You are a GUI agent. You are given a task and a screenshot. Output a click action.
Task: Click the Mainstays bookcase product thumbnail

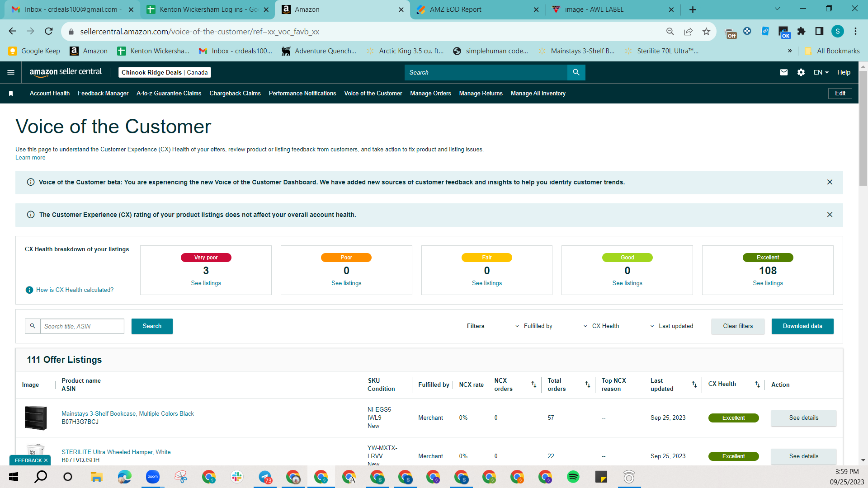coord(36,418)
